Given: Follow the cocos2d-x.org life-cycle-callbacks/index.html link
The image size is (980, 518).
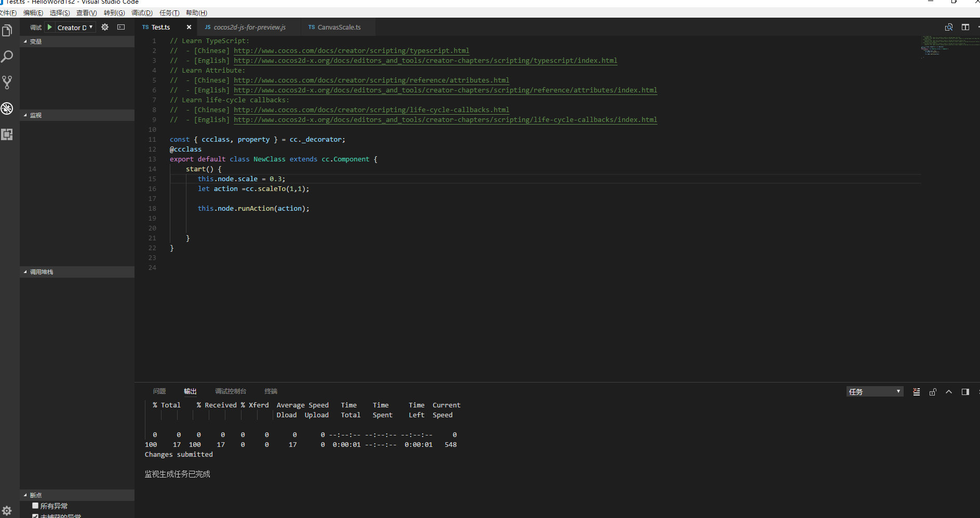Looking at the screenshot, I should tap(446, 120).
